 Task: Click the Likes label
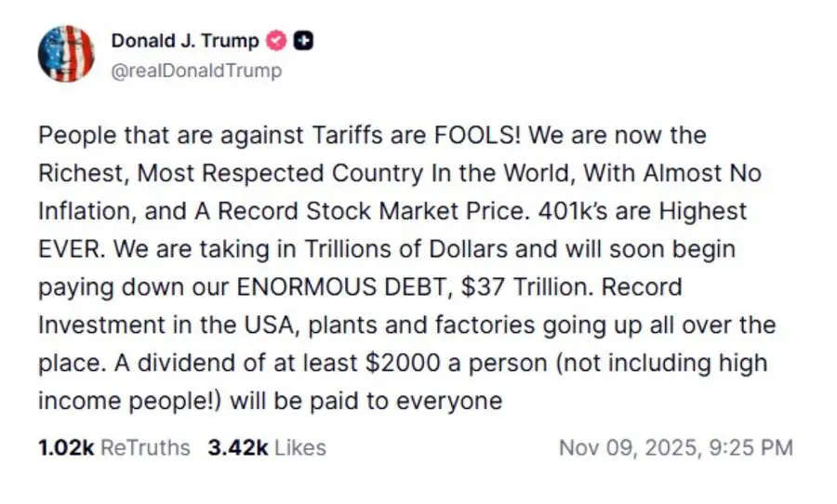coord(299,447)
